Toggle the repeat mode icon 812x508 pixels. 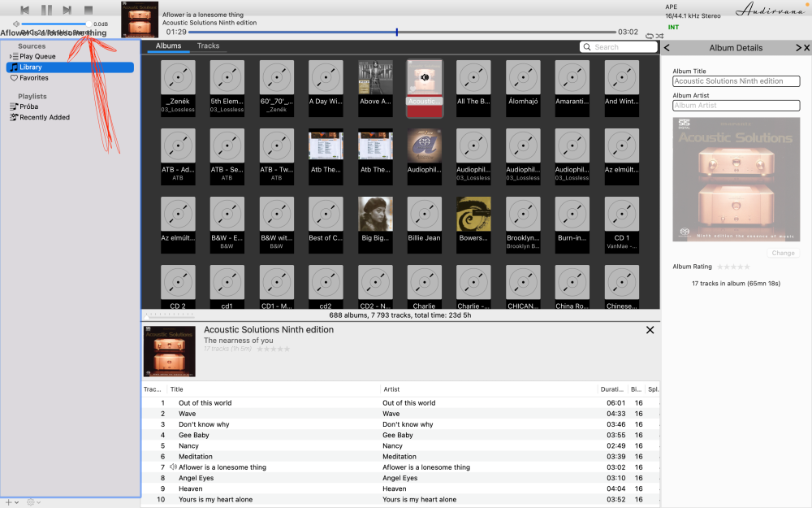pyautogui.click(x=650, y=36)
